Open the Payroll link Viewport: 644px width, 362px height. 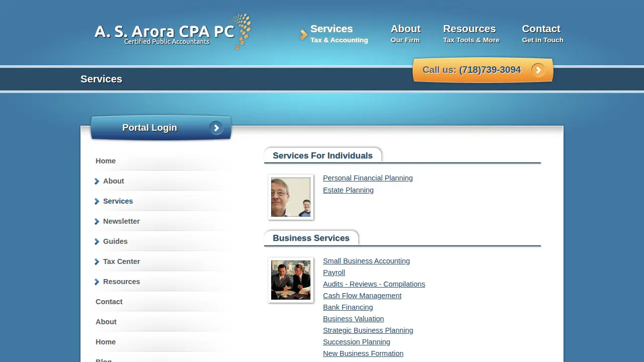(x=334, y=273)
